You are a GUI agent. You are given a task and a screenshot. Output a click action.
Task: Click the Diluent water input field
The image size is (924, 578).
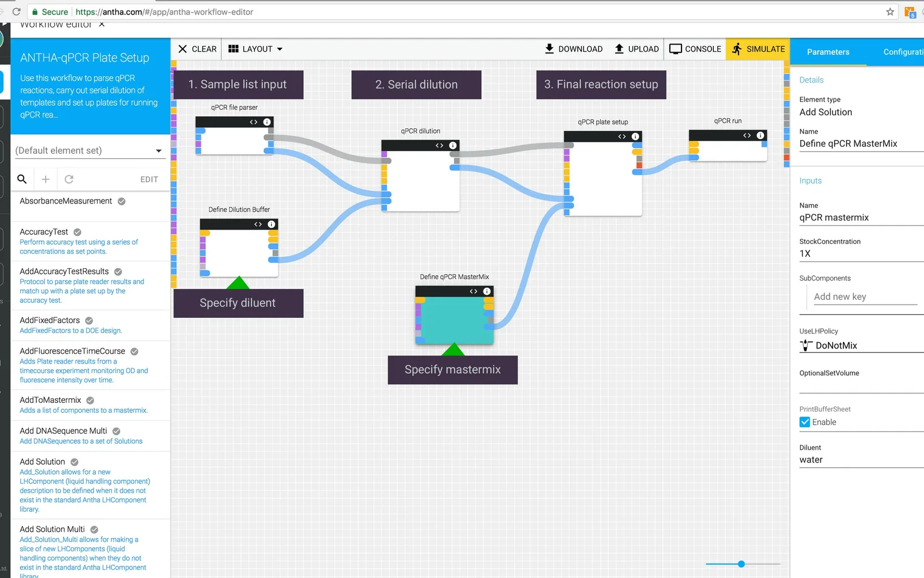pos(862,460)
